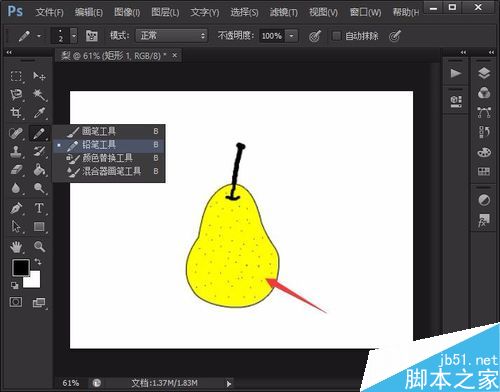Choose 铅笔工具 from the flyout
This screenshot has width=500, height=392.
109,145
